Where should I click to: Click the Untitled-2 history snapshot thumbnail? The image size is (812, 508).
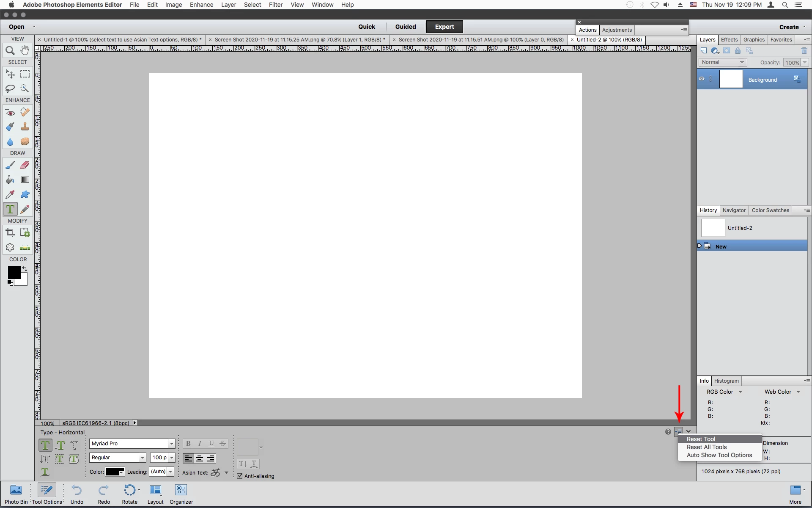(713, 228)
